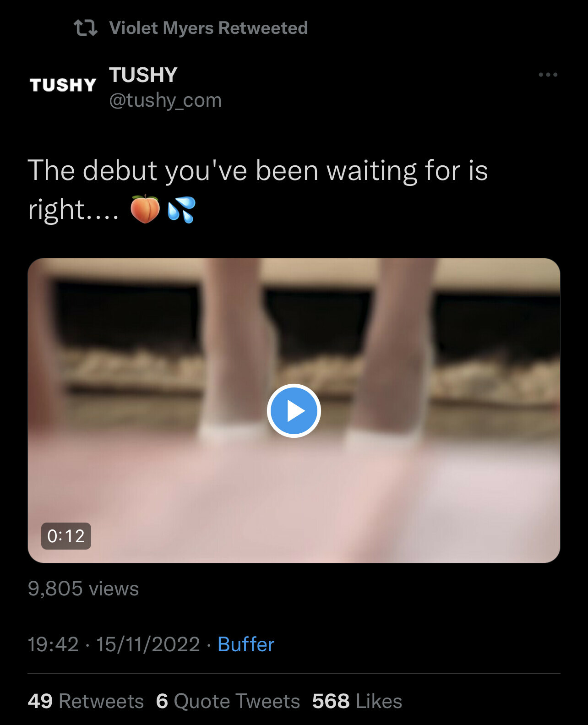Click the water droplets emoji
588x725 pixels.
click(x=182, y=210)
